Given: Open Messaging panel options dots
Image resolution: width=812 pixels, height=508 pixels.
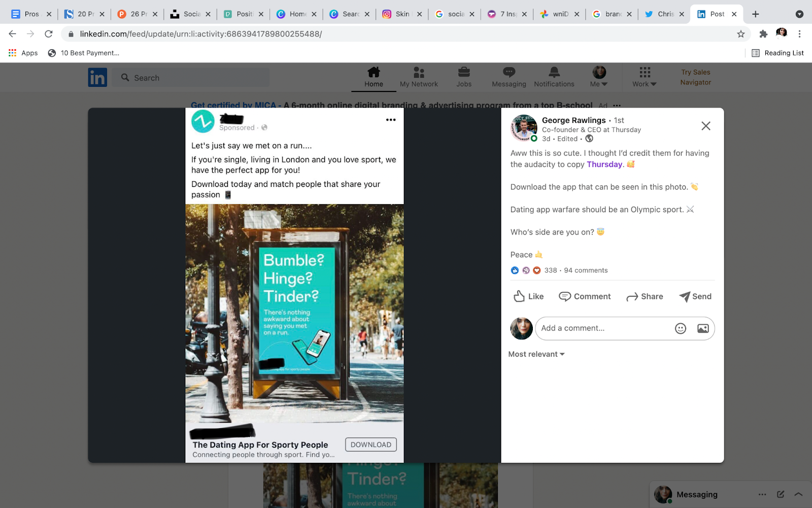Looking at the screenshot, I should 762,494.
